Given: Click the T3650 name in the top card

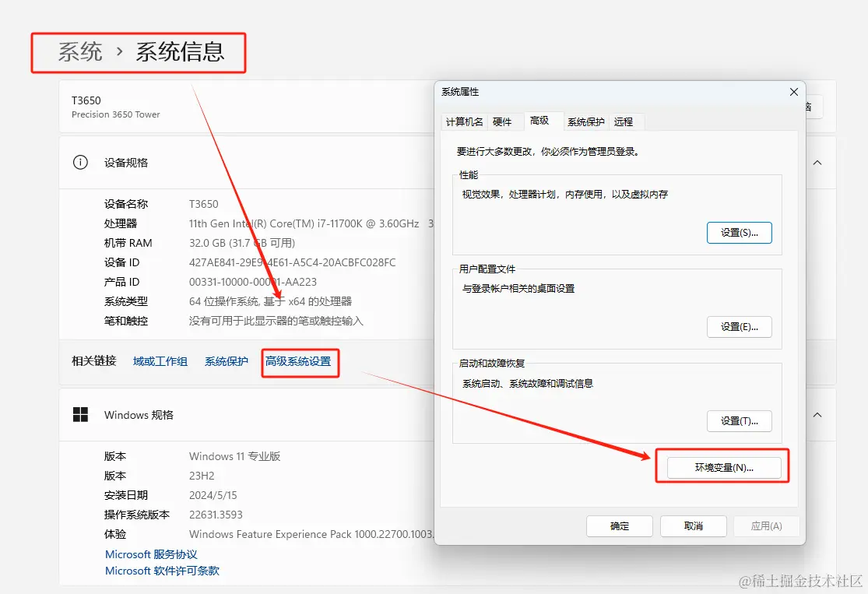Looking at the screenshot, I should coord(86,100).
